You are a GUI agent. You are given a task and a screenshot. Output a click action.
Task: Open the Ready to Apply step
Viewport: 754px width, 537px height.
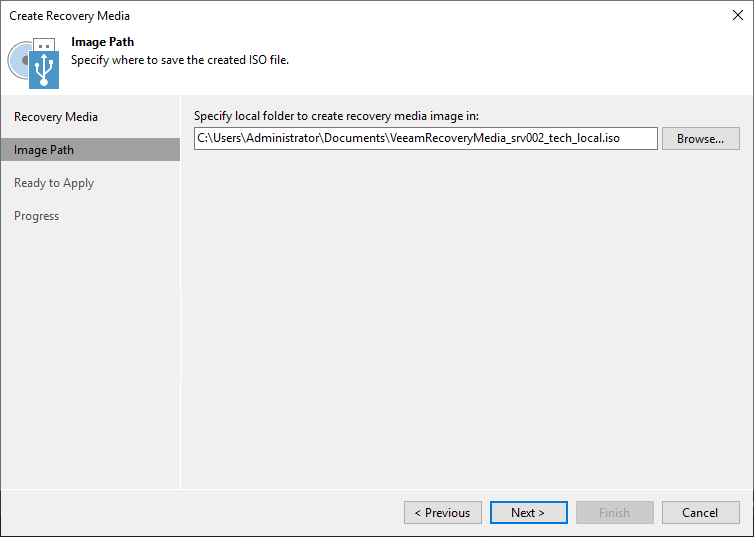[x=54, y=183]
